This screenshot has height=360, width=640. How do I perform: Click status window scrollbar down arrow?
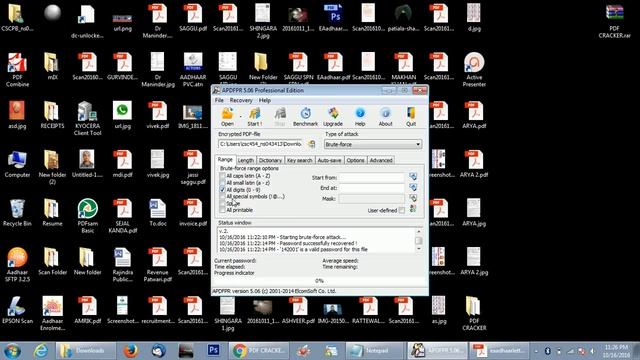(418, 249)
